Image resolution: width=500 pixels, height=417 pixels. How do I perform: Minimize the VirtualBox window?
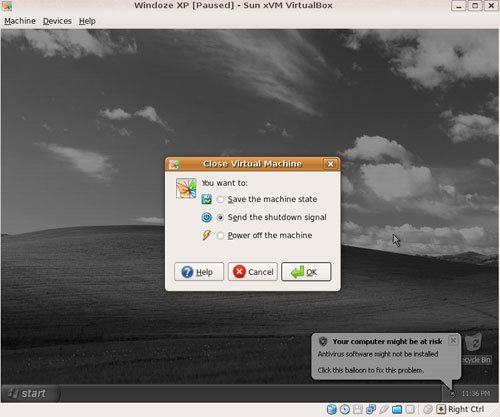pos(459,6)
